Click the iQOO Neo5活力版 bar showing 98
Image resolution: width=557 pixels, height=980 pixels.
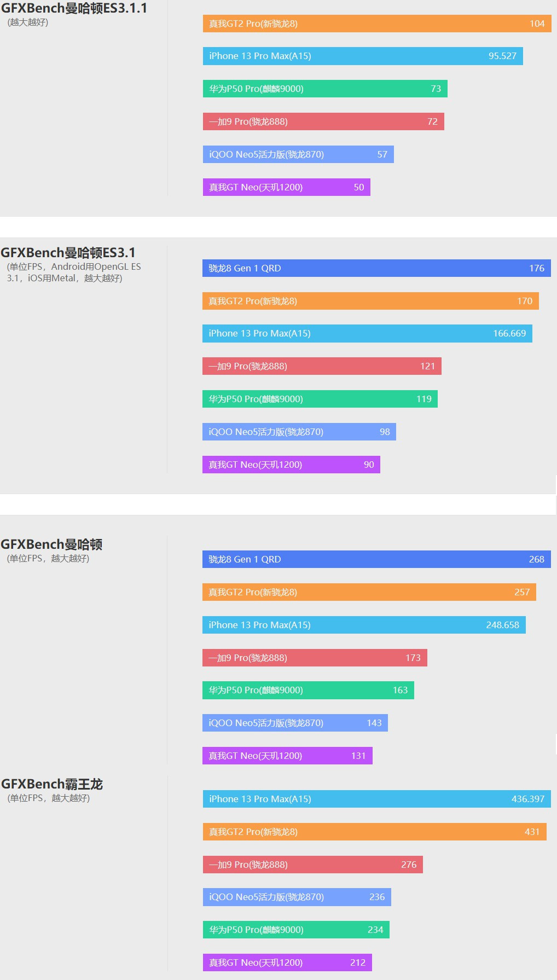tap(299, 432)
